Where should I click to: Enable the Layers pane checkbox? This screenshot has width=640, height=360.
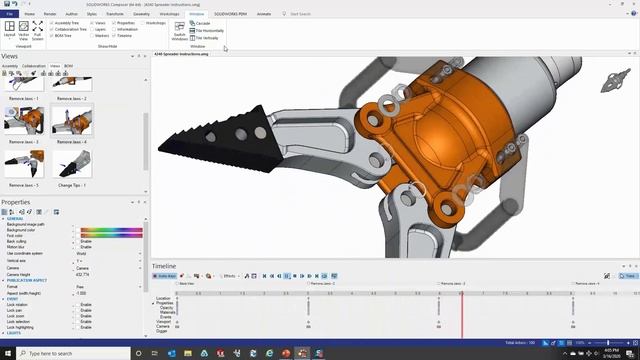(x=92, y=29)
